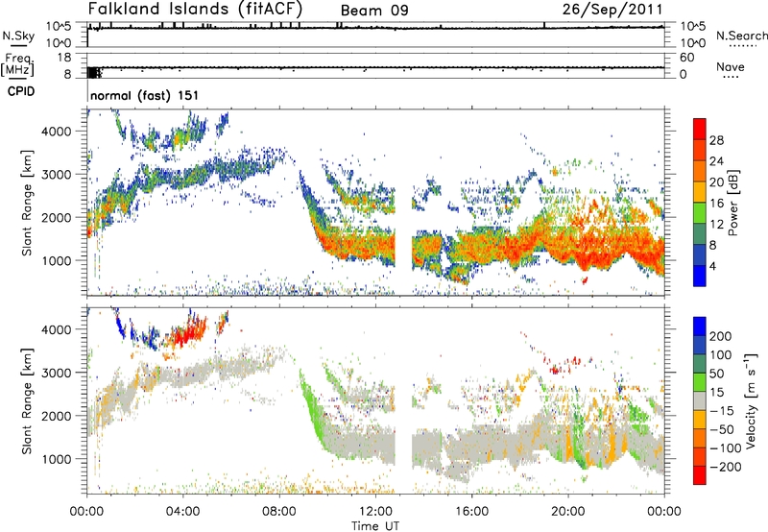Click the '12' power colorbar tick
The image size is (768, 532).
coord(716,224)
